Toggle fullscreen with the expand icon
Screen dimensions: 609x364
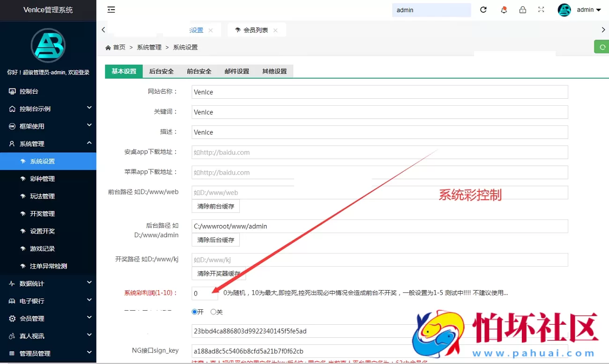click(x=541, y=9)
